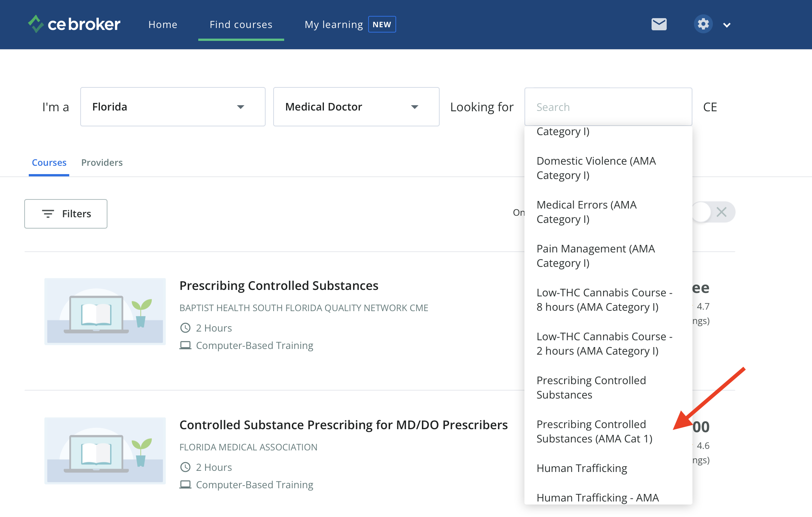Image resolution: width=812 pixels, height=517 pixels.
Task: Click the Filters sliders icon
Action: pos(48,214)
